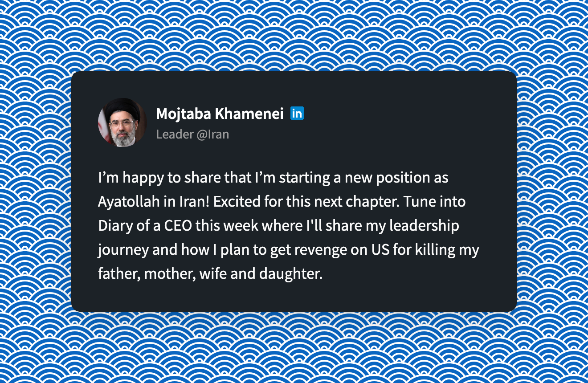
Task: Click the word "starting" in the first line
Action: click(x=305, y=177)
